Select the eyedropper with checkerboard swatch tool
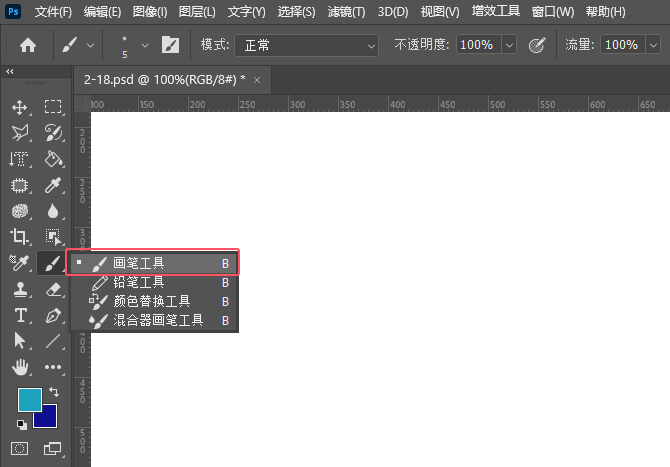The width and height of the screenshot is (670, 467). coord(20,263)
